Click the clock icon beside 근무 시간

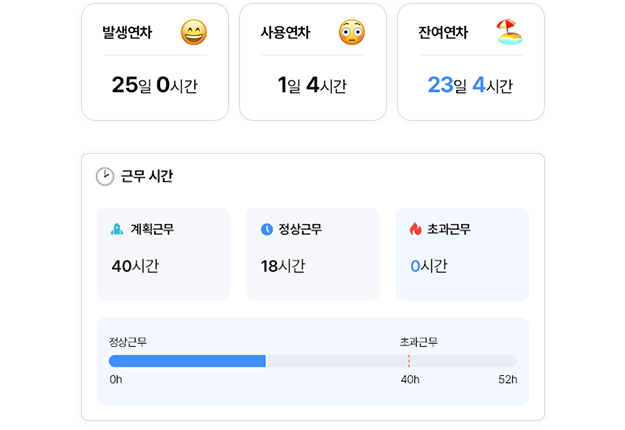click(104, 176)
